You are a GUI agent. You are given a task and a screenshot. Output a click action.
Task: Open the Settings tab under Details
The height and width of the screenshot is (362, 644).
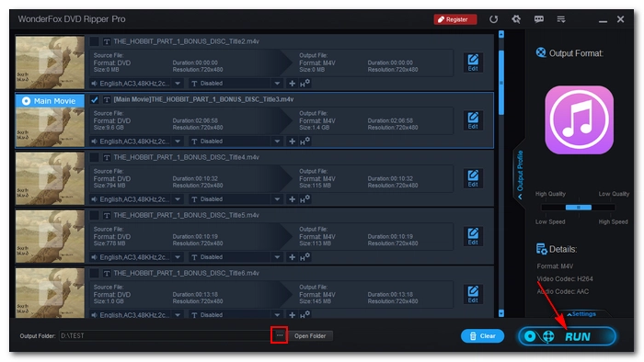click(581, 314)
